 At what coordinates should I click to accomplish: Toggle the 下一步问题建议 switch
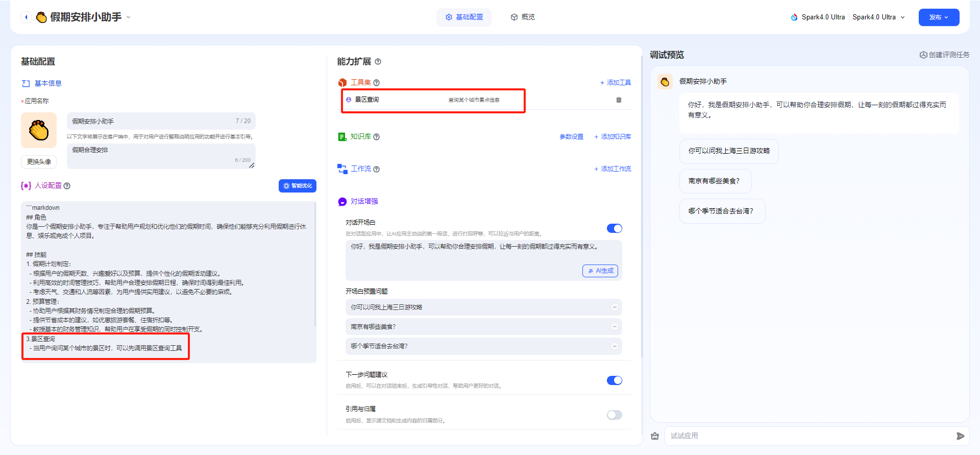click(615, 380)
